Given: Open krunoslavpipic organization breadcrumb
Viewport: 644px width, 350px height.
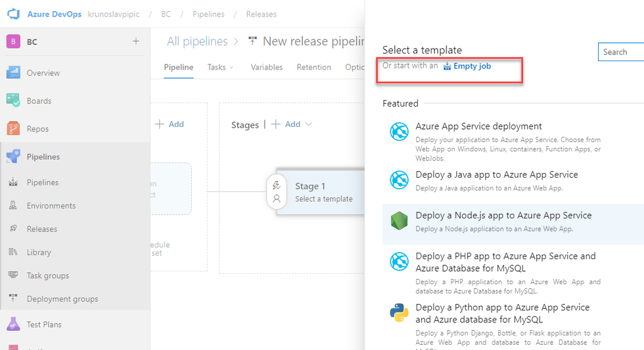Looking at the screenshot, I should click(113, 14).
